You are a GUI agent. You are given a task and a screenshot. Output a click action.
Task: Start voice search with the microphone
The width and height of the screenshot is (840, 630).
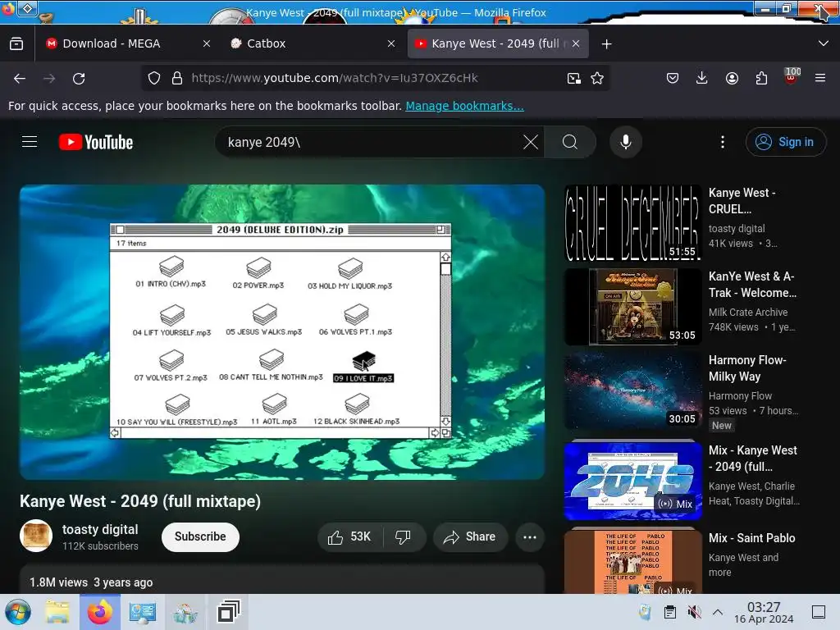[625, 142]
